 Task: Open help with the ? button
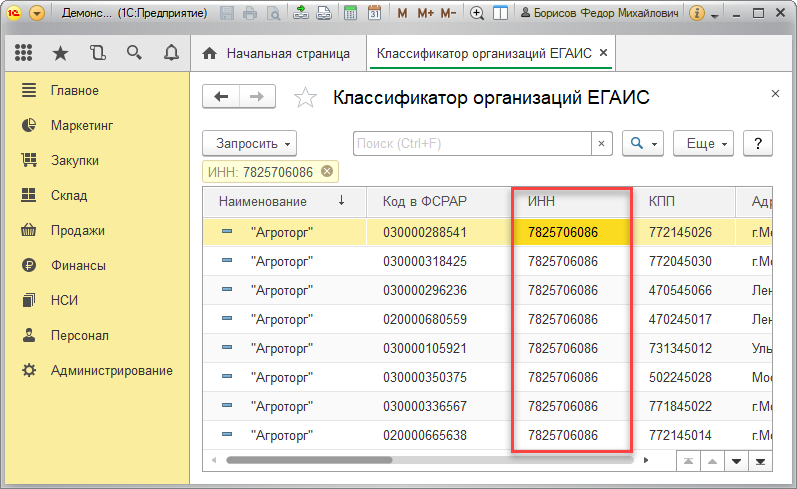click(758, 144)
